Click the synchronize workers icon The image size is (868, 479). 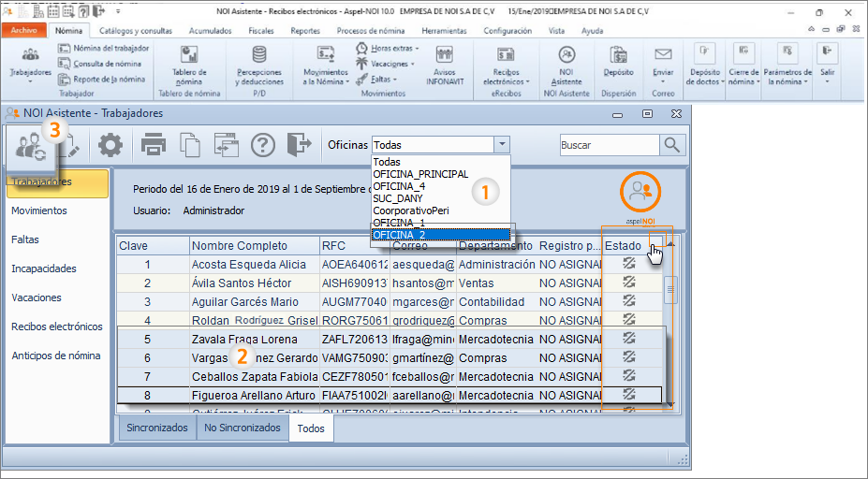coord(31,146)
